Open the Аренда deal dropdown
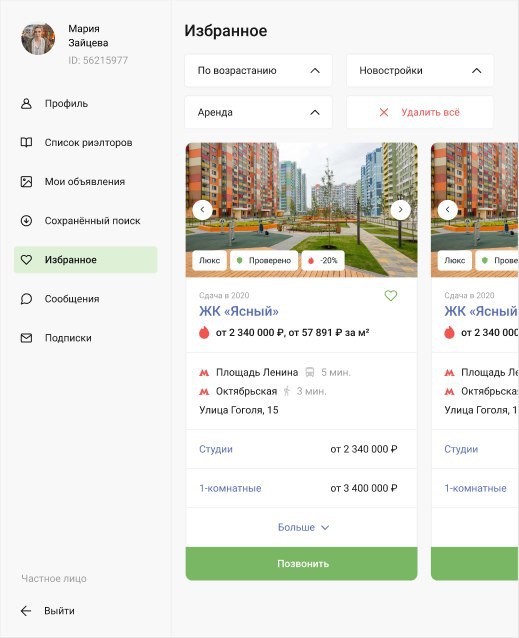 tap(258, 112)
